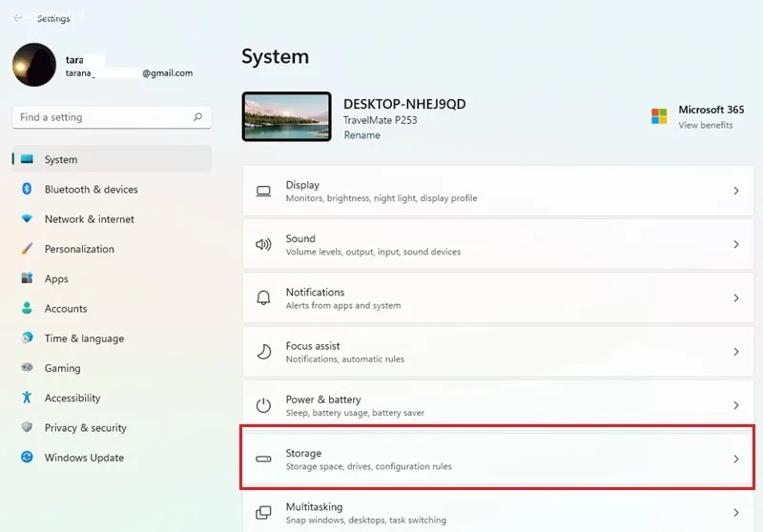Viewport: 763px width, 532px height.
Task: Click the search magnifier in Find a setting
Action: coord(197,117)
